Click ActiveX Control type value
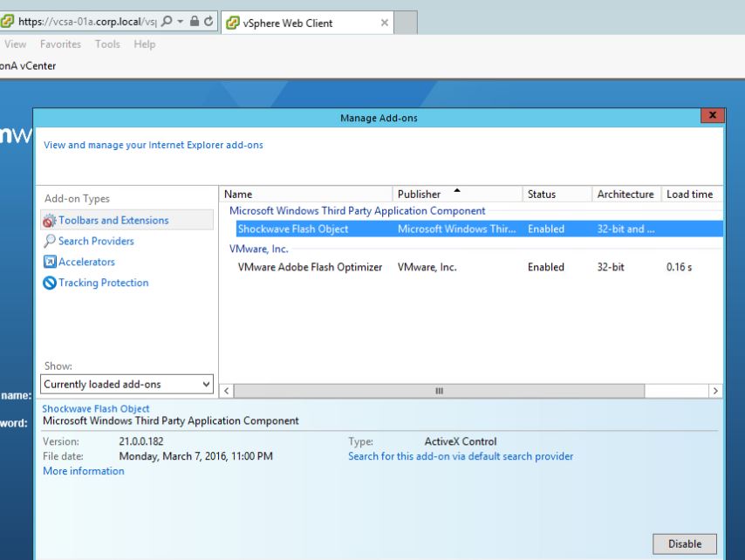745x560 pixels. point(461,441)
